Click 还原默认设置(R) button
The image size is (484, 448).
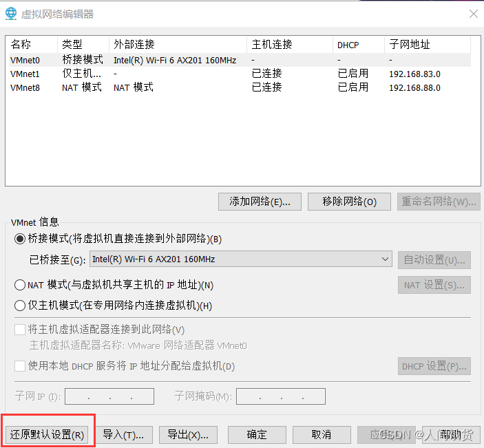click(x=47, y=435)
